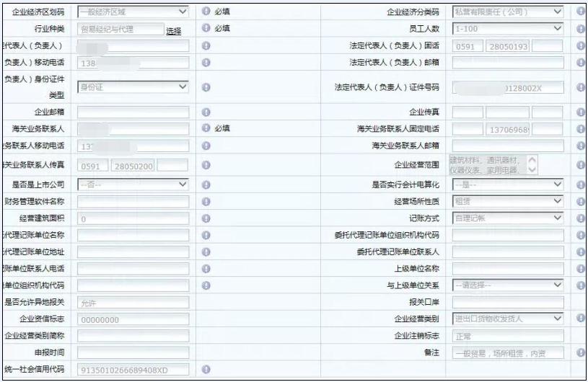This screenshot has width=588, height=382.
Task: Expand the 员工人数 dropdown showing 1-100
Action: (x=507, y=29)
